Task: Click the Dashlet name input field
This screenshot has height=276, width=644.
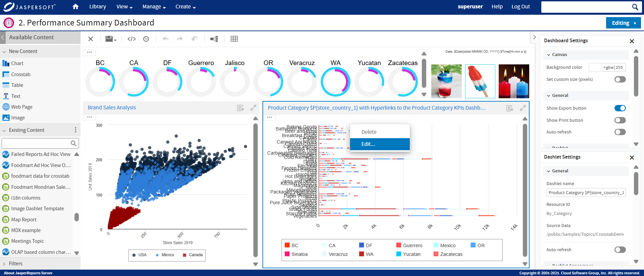Action: coord(586,193)
